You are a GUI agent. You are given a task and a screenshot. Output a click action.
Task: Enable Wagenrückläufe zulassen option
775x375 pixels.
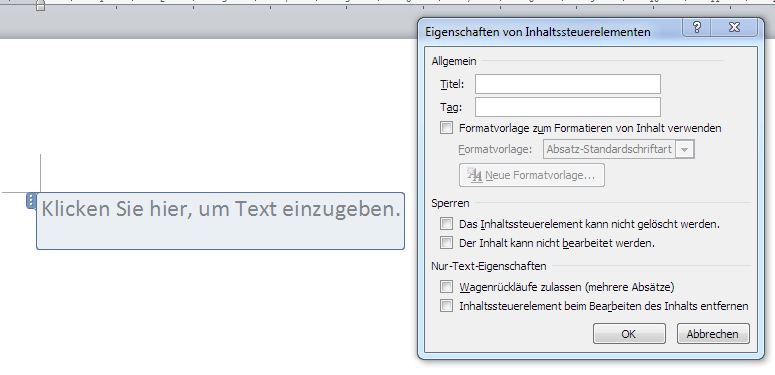pos(446,287)
